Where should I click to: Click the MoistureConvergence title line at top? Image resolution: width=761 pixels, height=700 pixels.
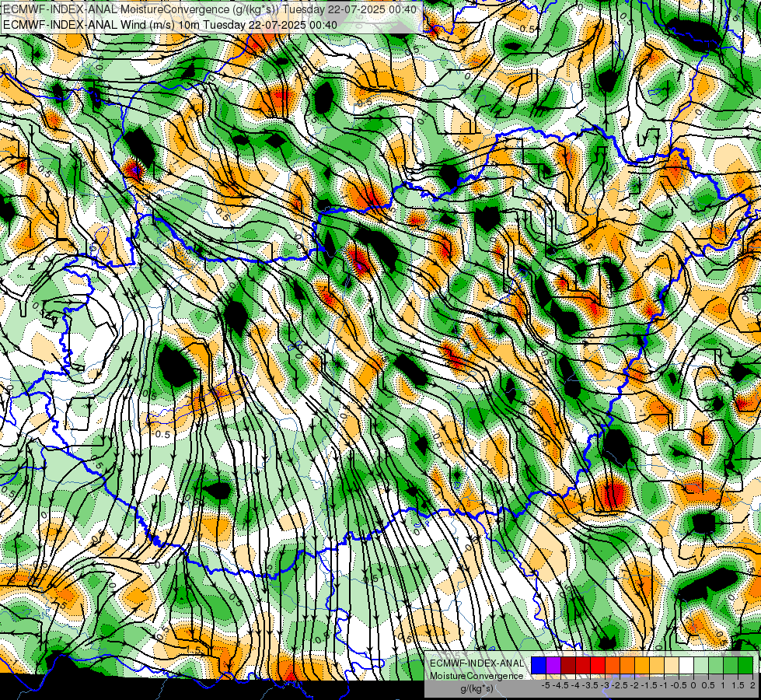(209, 9)
